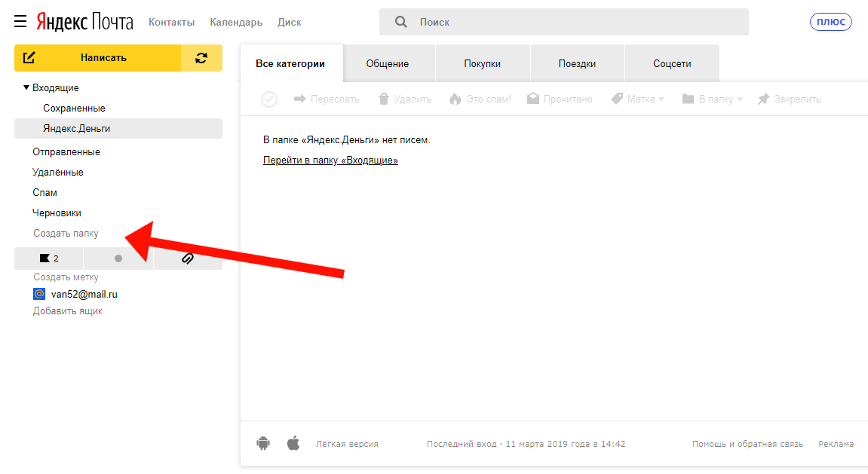Screen dimensions: 868x474
Task: Click the Apple iOS app icon
Action: (x=293, y=443)
